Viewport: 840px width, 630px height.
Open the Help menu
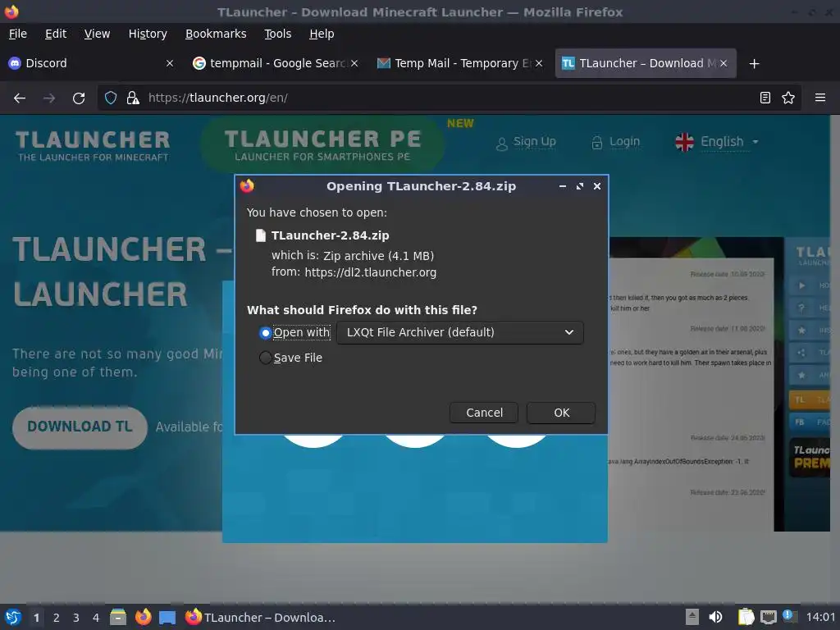[x=322, y=34]
